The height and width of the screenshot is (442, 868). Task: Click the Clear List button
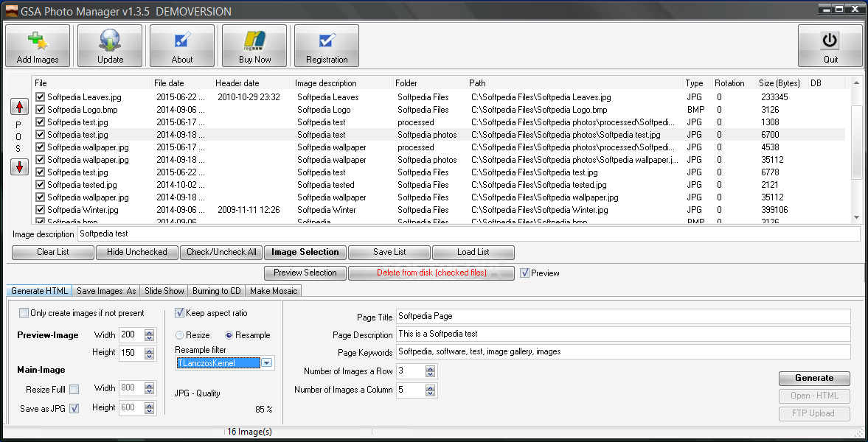click(53, 252)
